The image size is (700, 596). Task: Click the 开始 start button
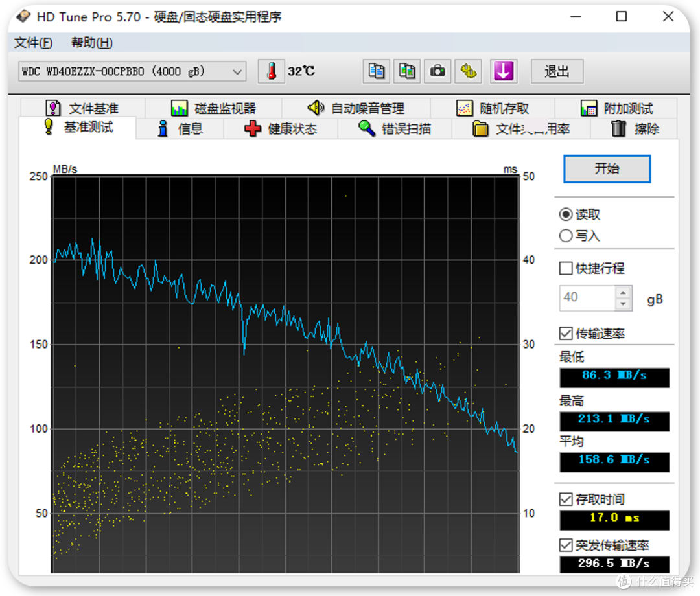[x=607, y=168]
